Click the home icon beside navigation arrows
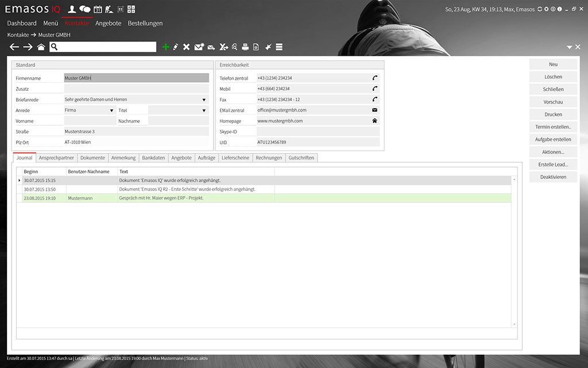Viewport: 588px width, 368px height. click(41, 47)
